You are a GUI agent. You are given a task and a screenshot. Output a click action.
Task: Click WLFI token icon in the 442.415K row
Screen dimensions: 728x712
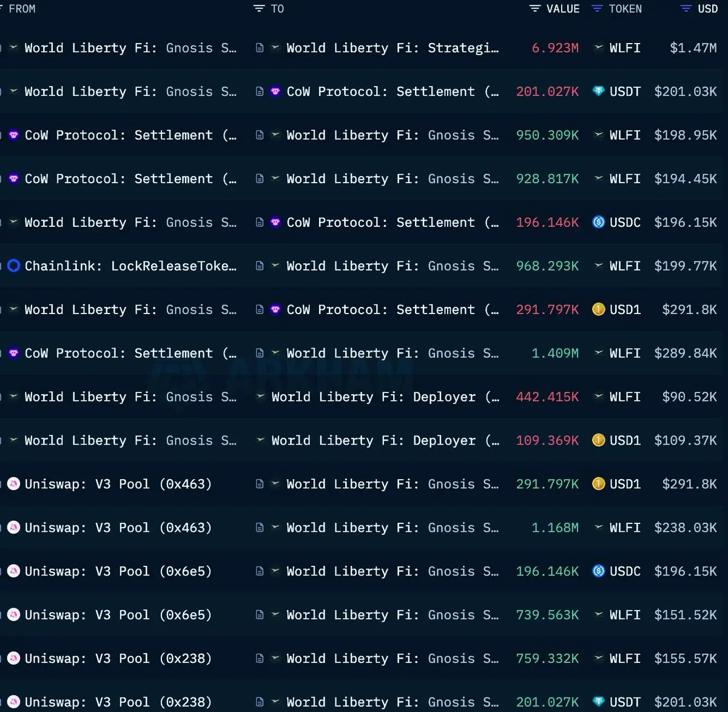click(598, 397)
